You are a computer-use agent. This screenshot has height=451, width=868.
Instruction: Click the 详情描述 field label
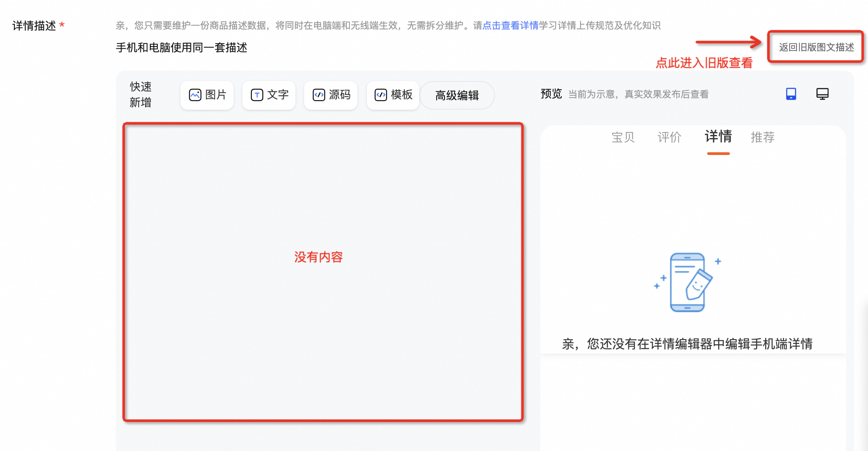click(34, 26)
